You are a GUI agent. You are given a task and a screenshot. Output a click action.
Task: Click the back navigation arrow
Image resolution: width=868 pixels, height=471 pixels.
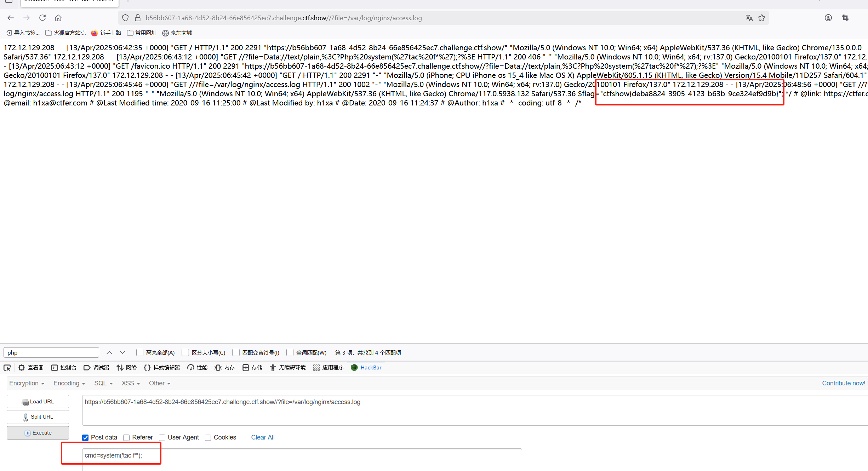click(x=11, y=18)
